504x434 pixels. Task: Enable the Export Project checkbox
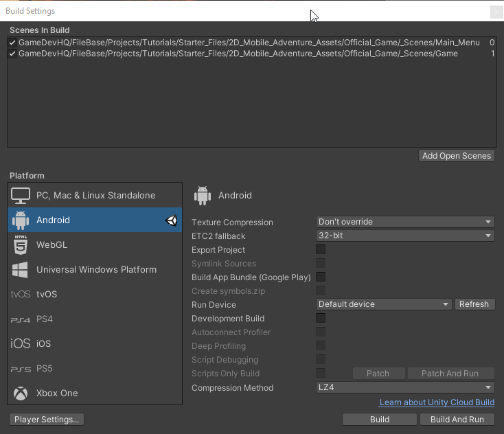(x=321, y=249)
